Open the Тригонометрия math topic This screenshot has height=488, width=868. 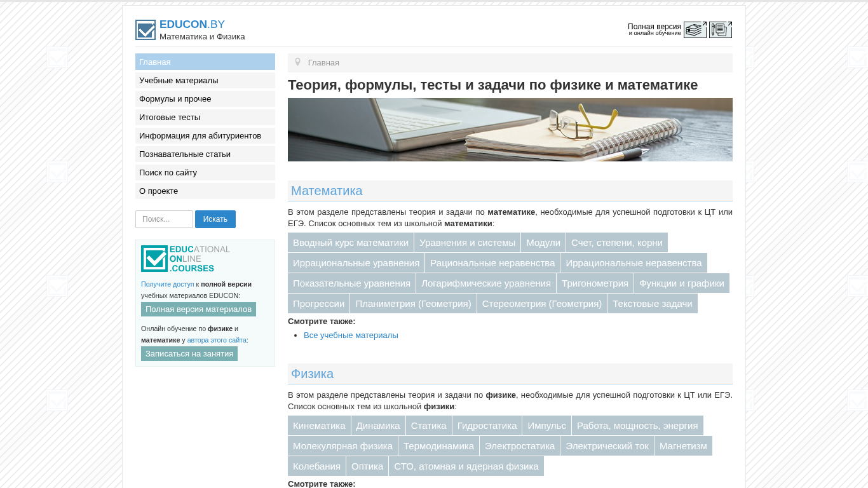click(x=595, y=283)
